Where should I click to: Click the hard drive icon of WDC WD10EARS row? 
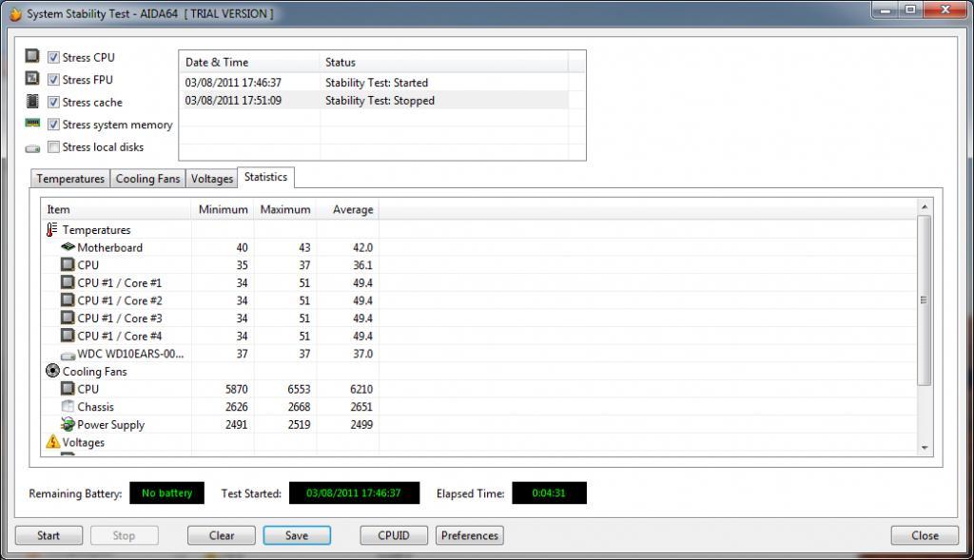[68, 356]
